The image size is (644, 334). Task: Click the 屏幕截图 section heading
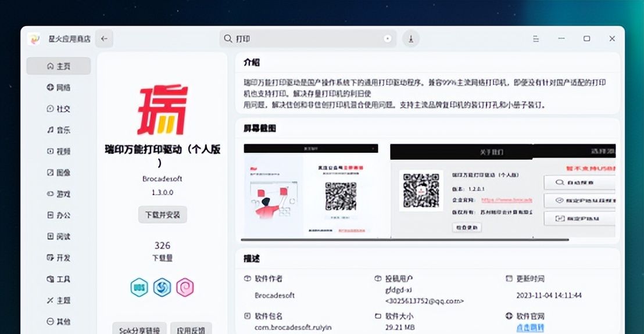click(260, 128)
